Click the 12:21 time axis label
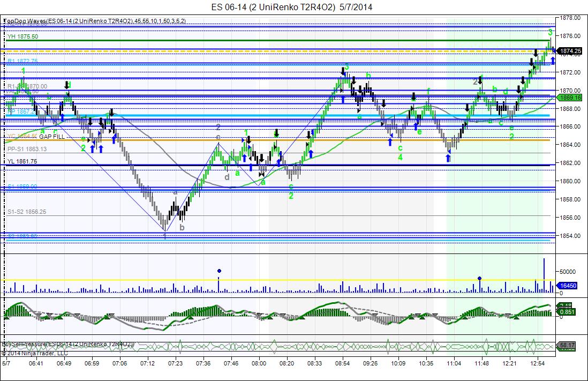This screenshot has width=588, height=381. point(510,363)
